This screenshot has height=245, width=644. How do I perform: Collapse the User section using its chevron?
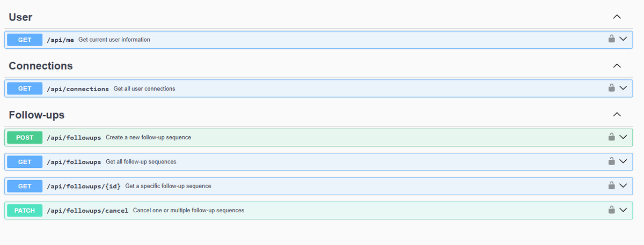(617, 17)
